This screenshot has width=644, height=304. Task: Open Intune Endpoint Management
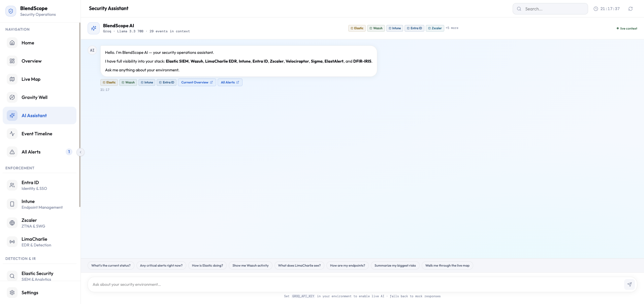(40, 204)
